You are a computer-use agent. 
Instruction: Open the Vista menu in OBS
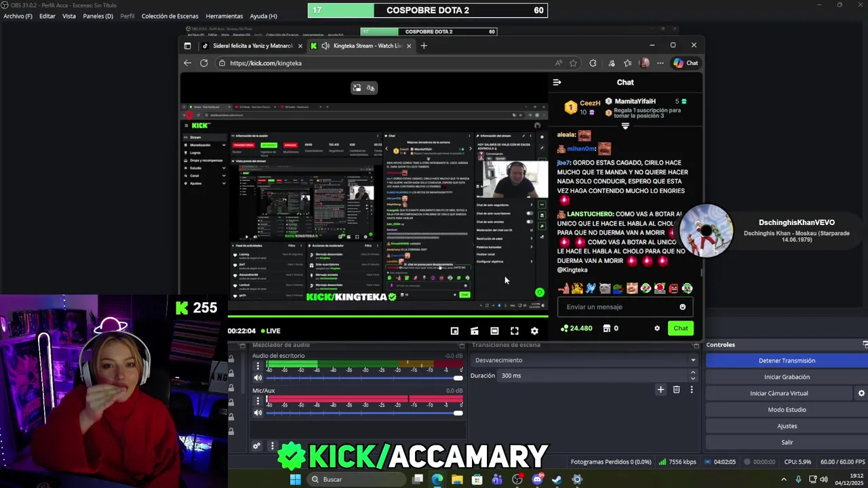[x=69, y=16]
